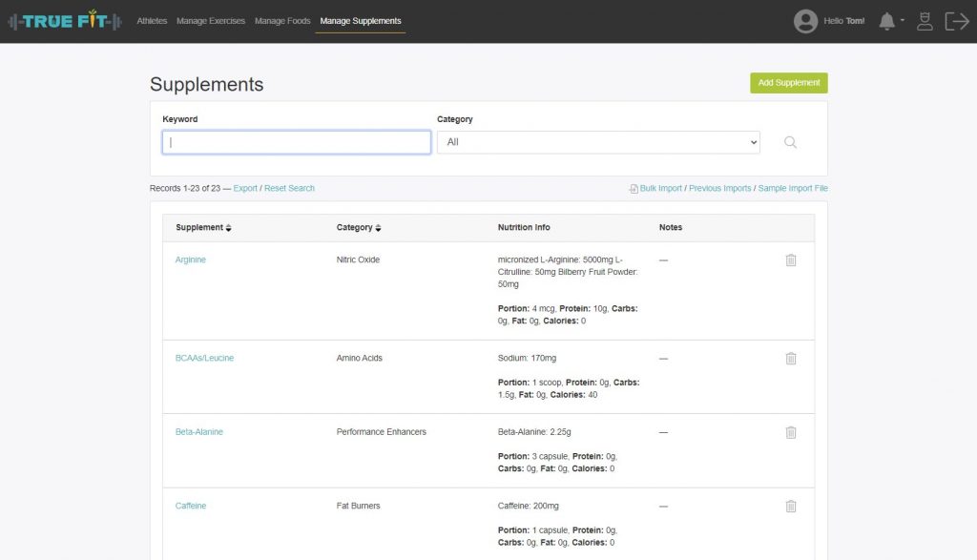Click the Caffeine: 200mg text

(529, 506)
